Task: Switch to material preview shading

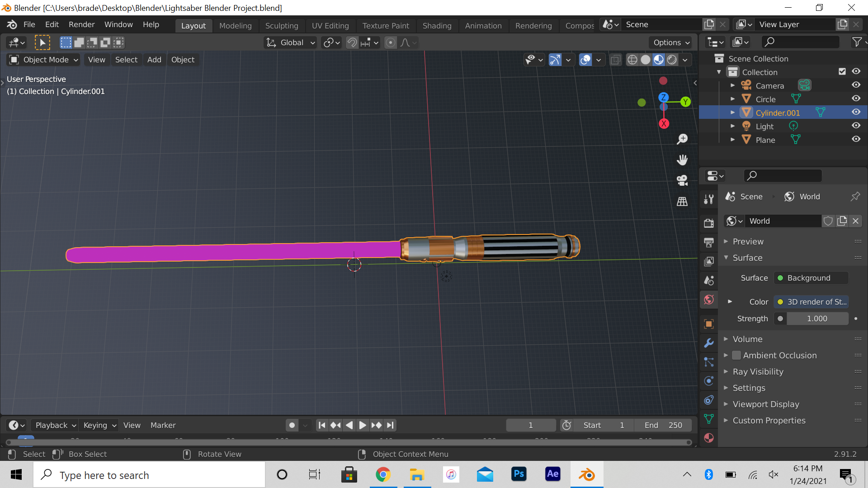Action: [x=659, y=60]
